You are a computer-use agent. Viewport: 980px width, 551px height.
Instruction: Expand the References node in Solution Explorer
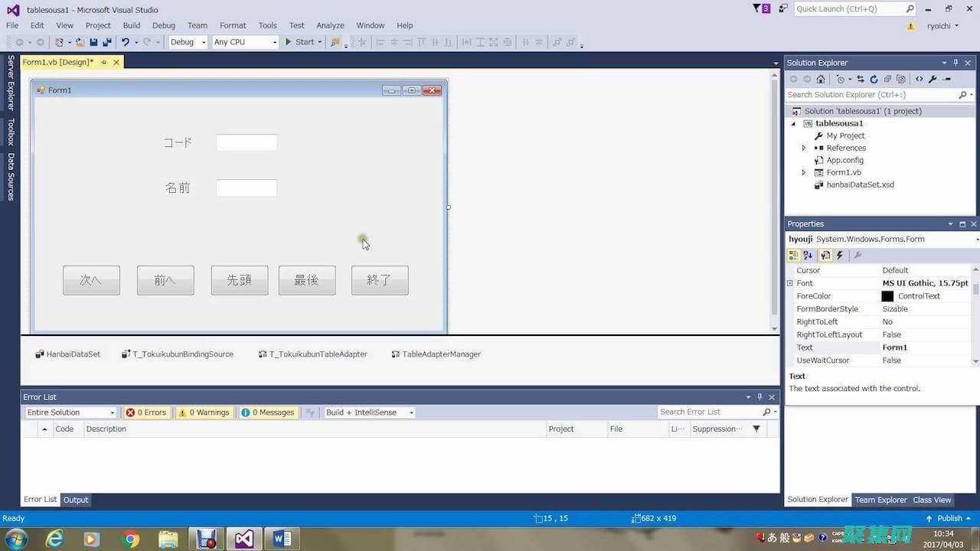pos(804,148)
